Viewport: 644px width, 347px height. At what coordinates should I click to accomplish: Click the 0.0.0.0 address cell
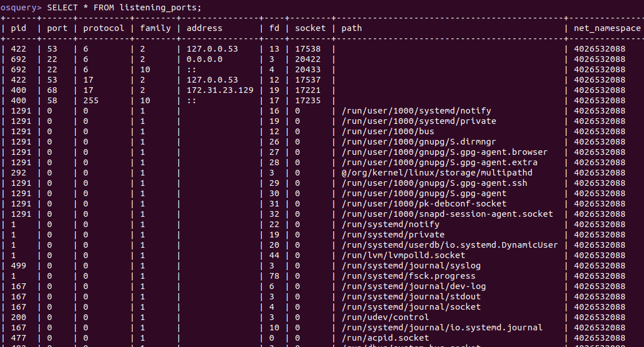(x=204, y=59)
